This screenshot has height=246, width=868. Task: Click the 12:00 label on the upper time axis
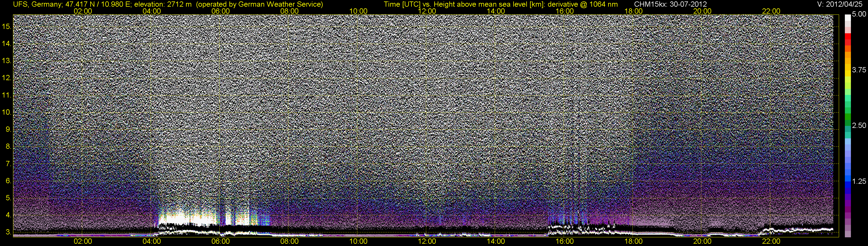click(x=427, y=11)
